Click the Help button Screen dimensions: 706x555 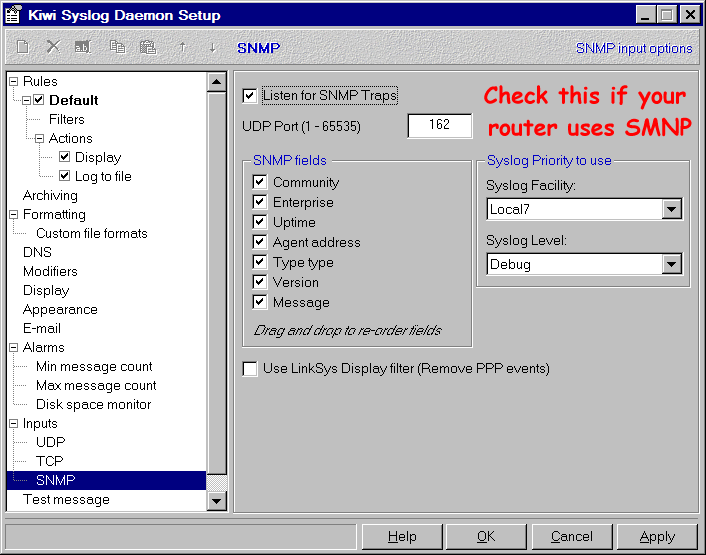pos(402,537)
